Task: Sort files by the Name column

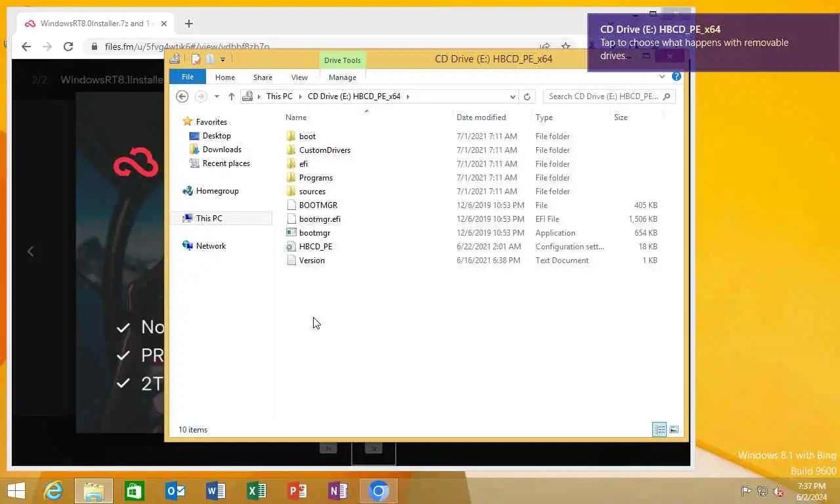Action: (296, 117)
